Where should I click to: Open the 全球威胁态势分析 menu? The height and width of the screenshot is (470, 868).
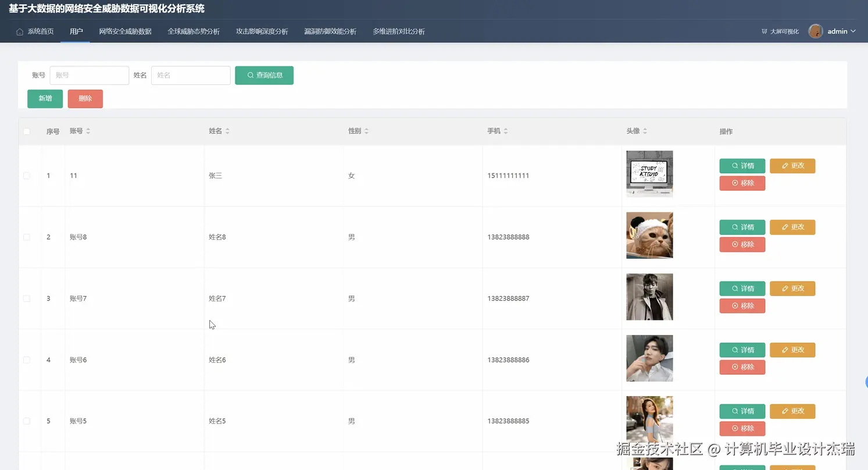[194, 31]
